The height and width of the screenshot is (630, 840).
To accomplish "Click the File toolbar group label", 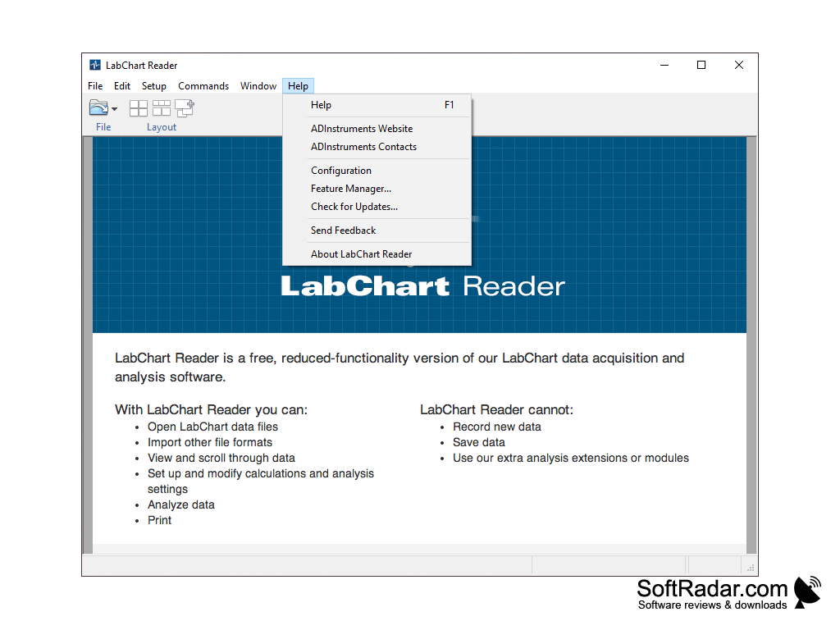I will click(x=103, y=127).
